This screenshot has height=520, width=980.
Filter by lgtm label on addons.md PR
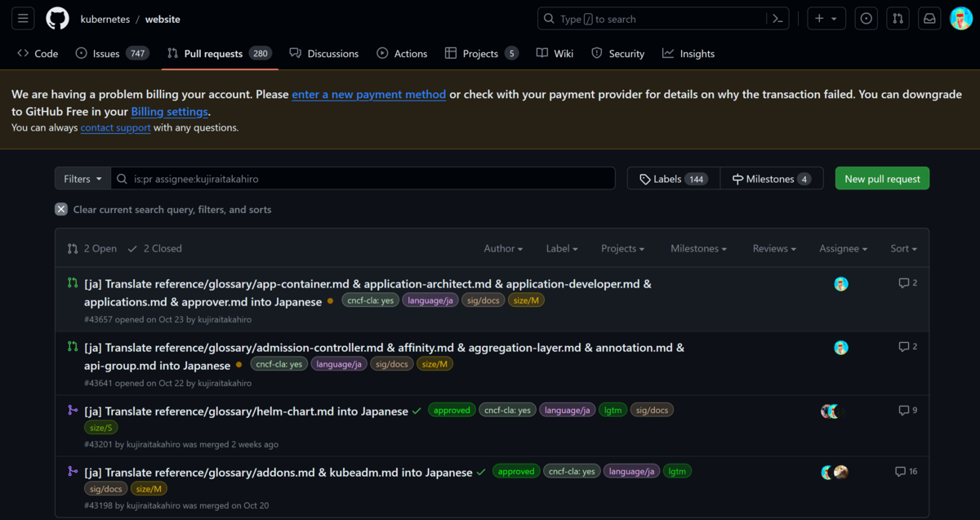coord(677,472)
